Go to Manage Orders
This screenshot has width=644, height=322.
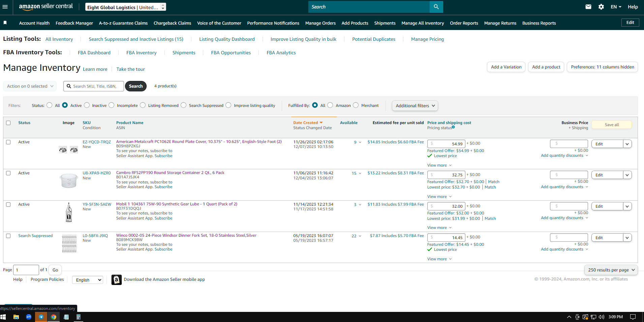[x=320, y=23]
